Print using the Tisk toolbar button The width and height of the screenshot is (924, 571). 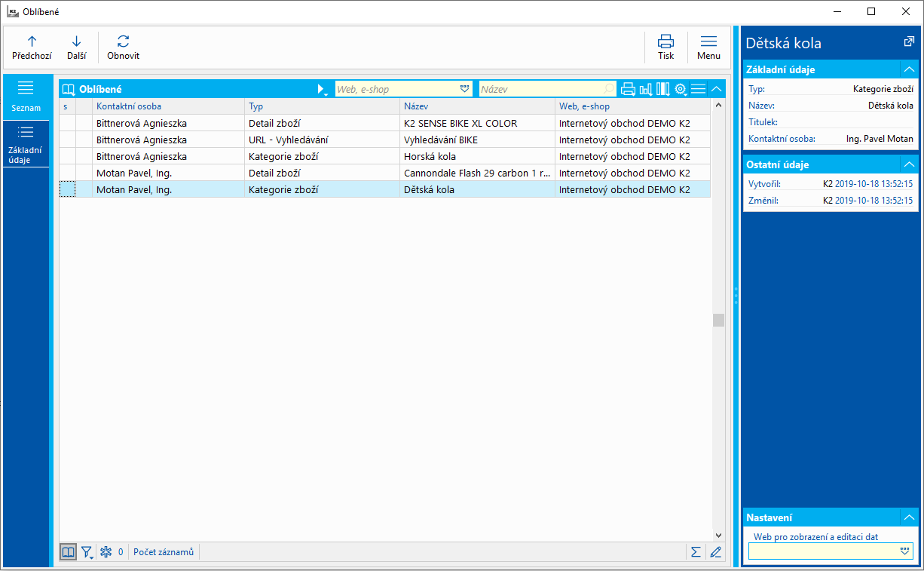click(x=665, y=48)
